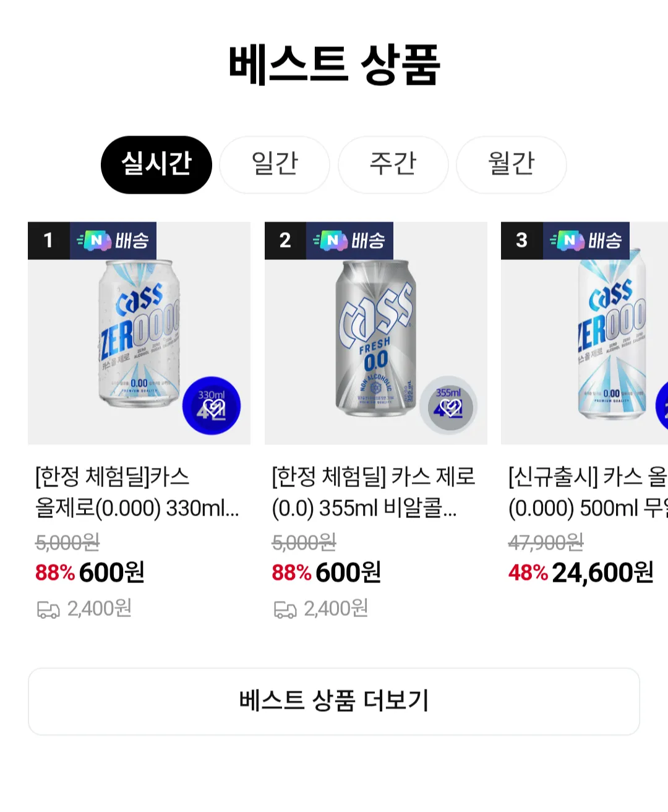Screen dimensions: 668x812
Task: Tap the blue 330ml heart badge
Action: [x=212, y=405]
